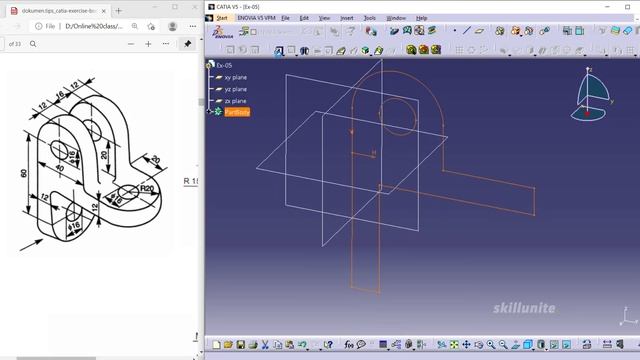Click the PDF horizontal scrollbar
Screen dimensions: 640x360
coord(56,358)
